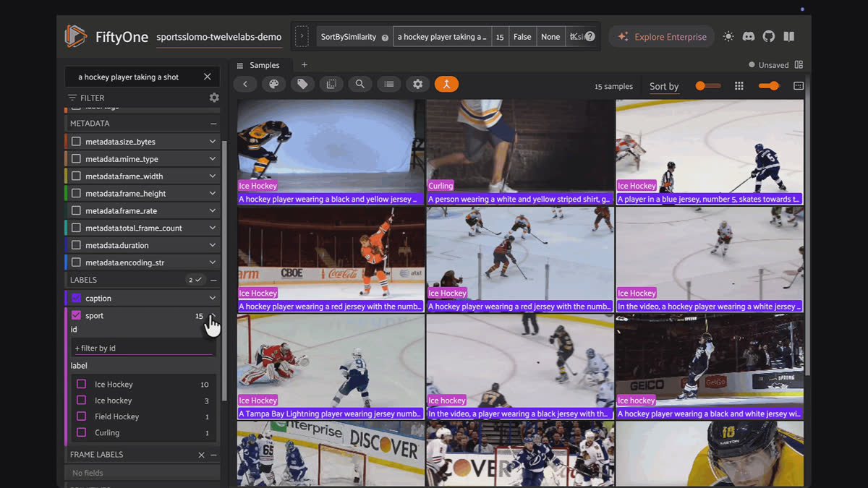The height and width of the screenshot is (488, 868).
Task: Open the view bar help icon
Action: (590, 37)
